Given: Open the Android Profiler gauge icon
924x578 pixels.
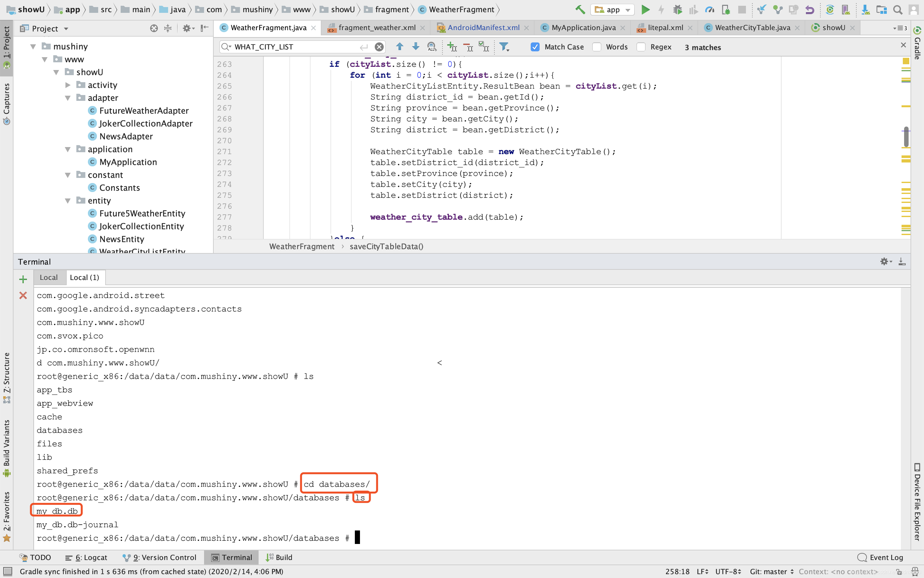Looking at the screenshot, I should [710, 10].
